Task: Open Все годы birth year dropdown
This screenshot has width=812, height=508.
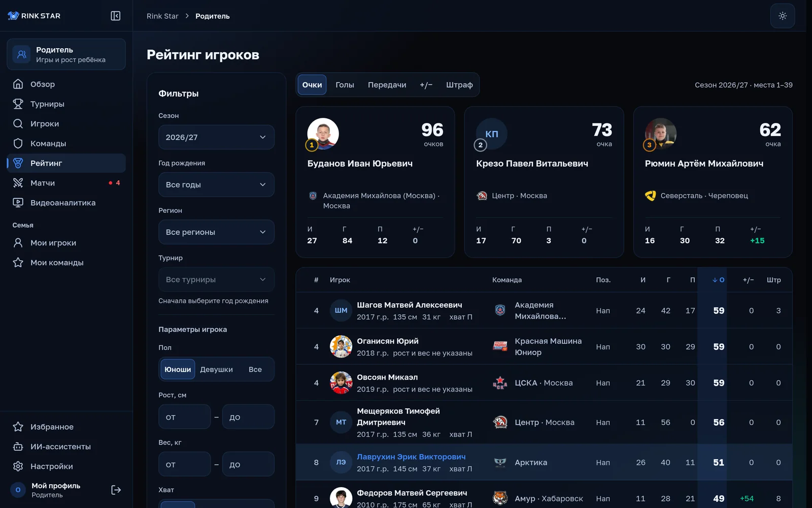Action: [x=216, y=184]
